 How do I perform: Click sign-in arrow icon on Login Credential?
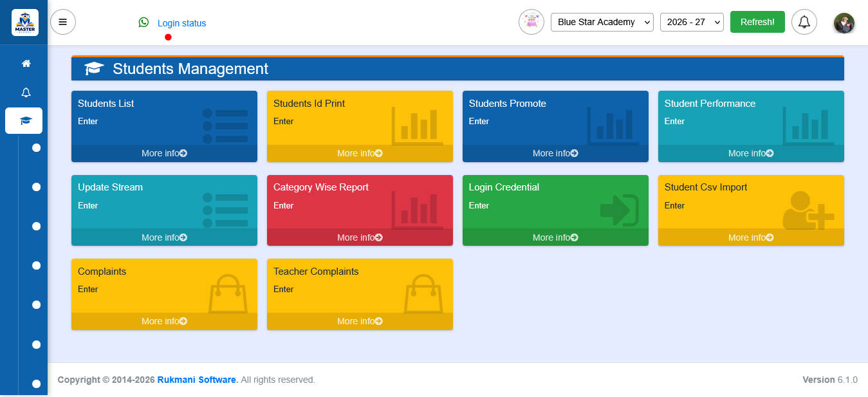pos(619,210)
